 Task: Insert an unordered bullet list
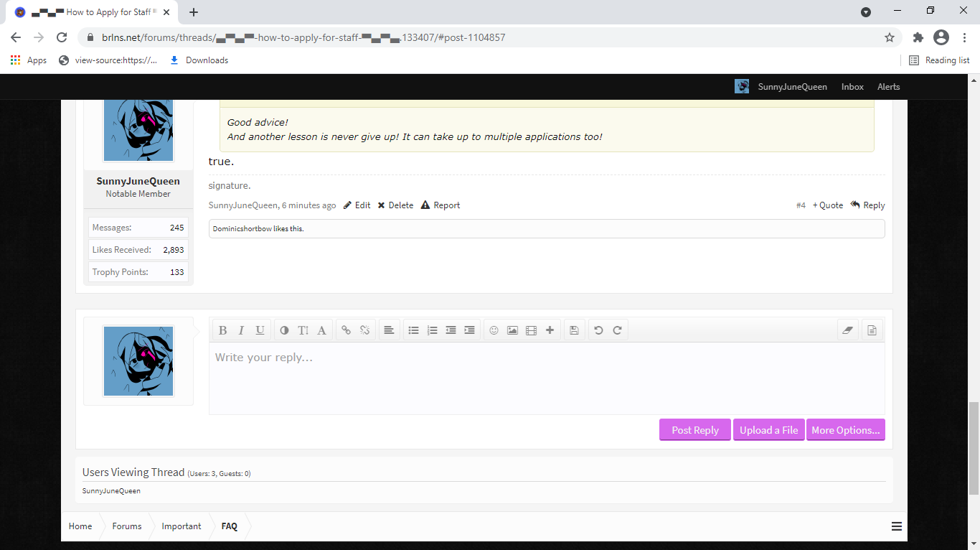(x=413, y=330)
